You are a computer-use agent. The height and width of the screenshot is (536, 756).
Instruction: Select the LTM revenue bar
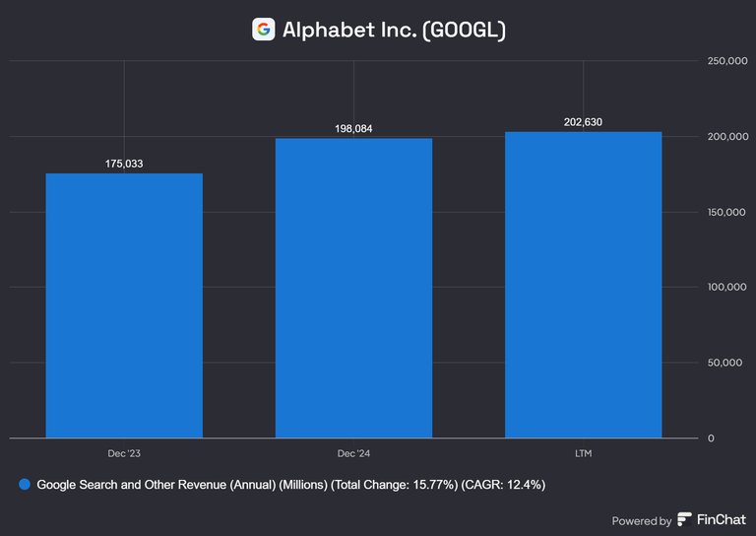[583, 285]
